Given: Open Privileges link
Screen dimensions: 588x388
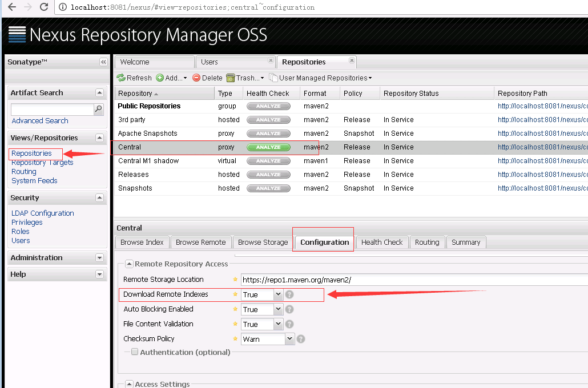Looking at the screenshot, I should pos(27,223).
